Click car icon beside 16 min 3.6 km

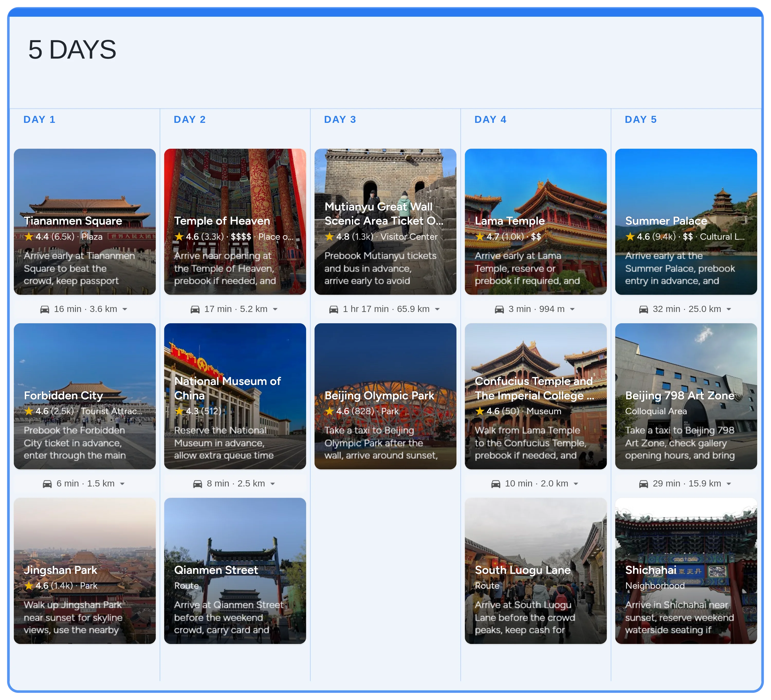[x=45, y=309]
